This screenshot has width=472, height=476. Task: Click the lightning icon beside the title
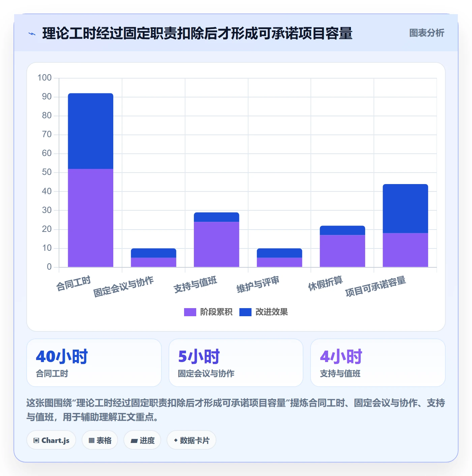pyautogui.click(x=32, y=34)
